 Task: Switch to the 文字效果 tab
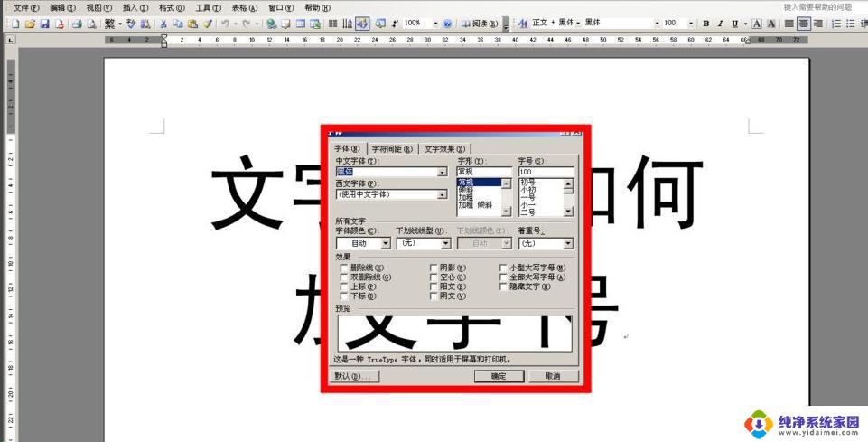[444, 149]
